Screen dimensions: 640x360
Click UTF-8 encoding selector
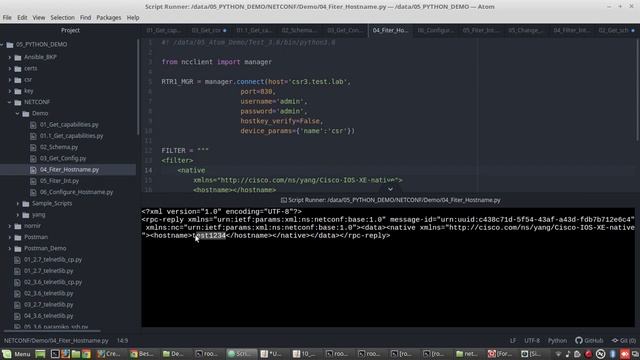click(532, 340)
